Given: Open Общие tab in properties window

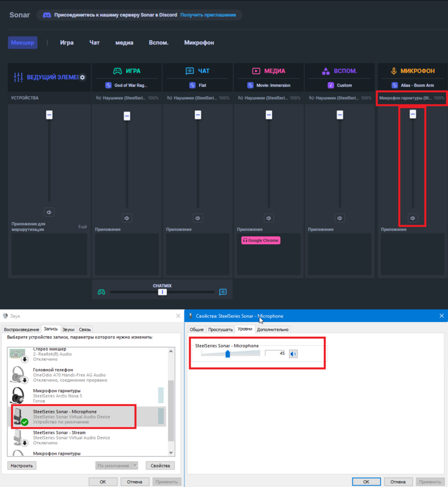Looking at the screenshot, I should [197, 329].
